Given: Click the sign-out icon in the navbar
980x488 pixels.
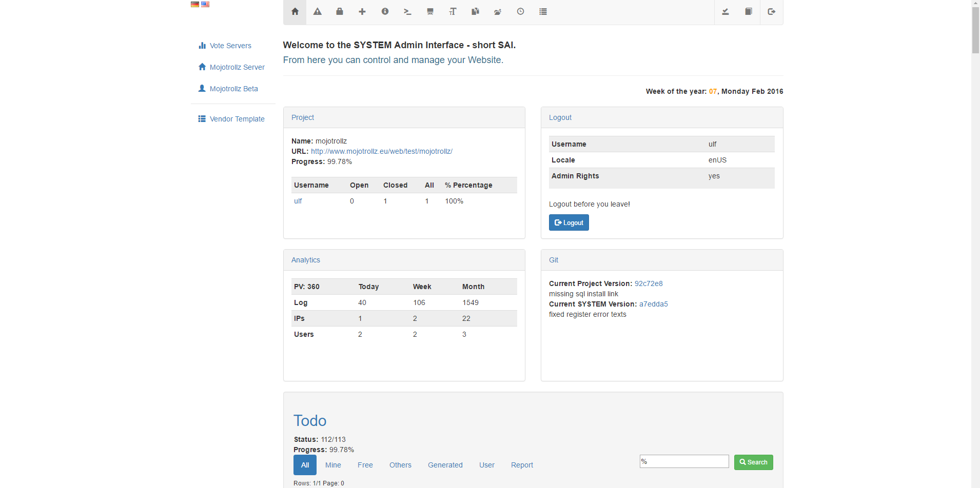Looking at the screenshot, I should (x=771, y=12).
